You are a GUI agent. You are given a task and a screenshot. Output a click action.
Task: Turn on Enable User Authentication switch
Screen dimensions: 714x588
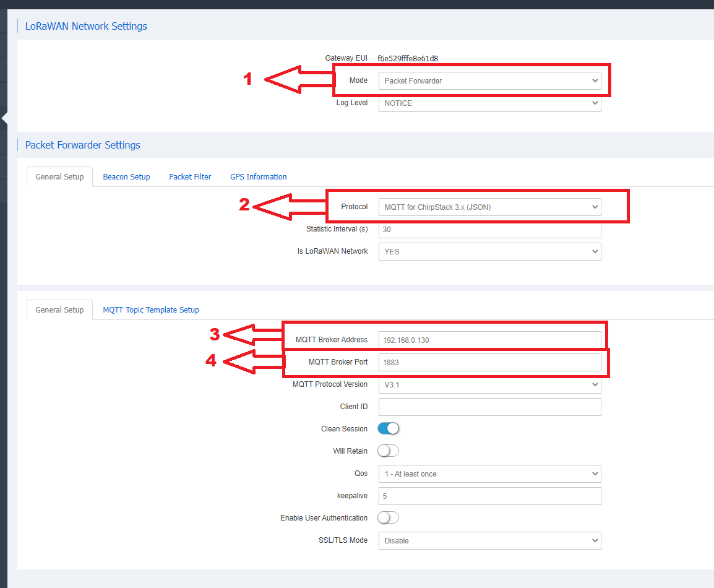click(389, 518)
